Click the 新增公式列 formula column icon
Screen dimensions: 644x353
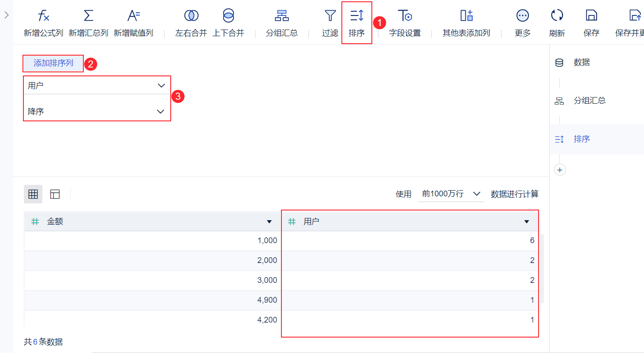coord(44,16)
